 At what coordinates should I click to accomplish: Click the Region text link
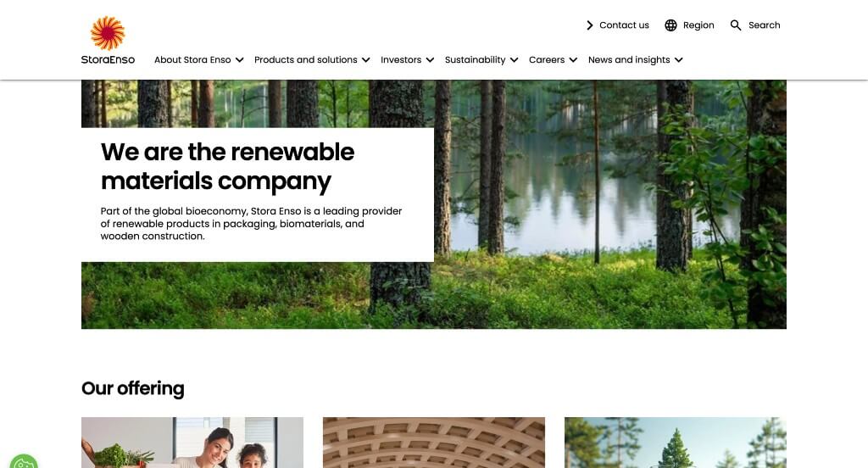click(x=698, y=25)
